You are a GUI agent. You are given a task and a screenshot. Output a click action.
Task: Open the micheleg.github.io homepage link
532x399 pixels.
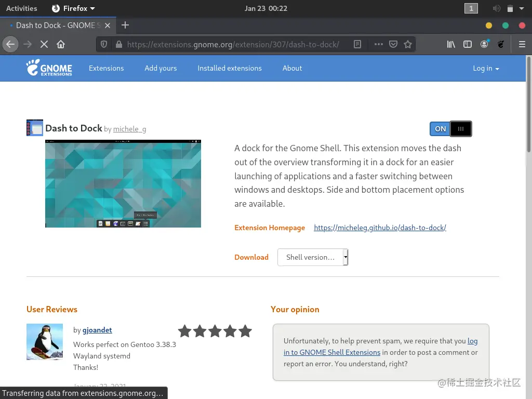(380, 228)
